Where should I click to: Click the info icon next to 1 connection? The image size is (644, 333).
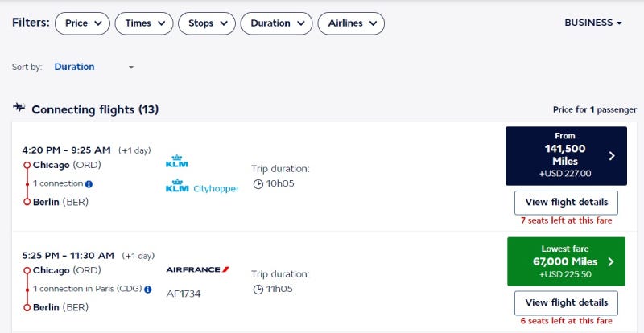point(89,184)
